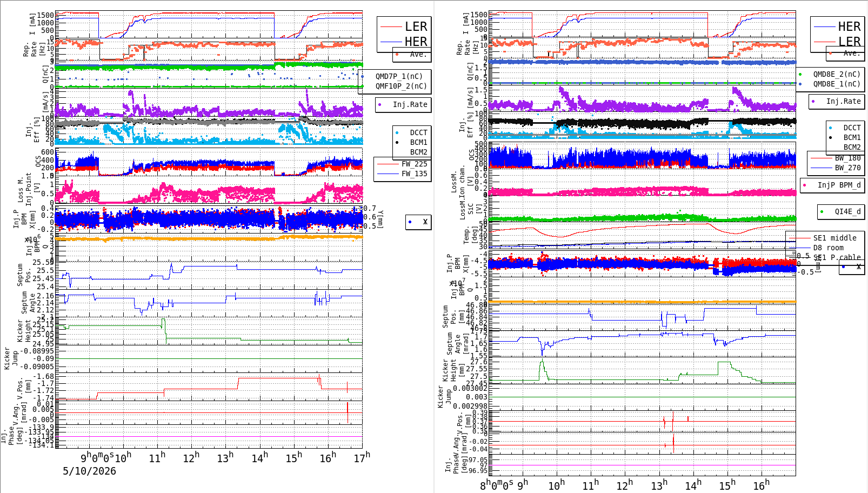
Task: Click the BW_180 legend entry
Action: pyautogui.click(x=847, y=158)
